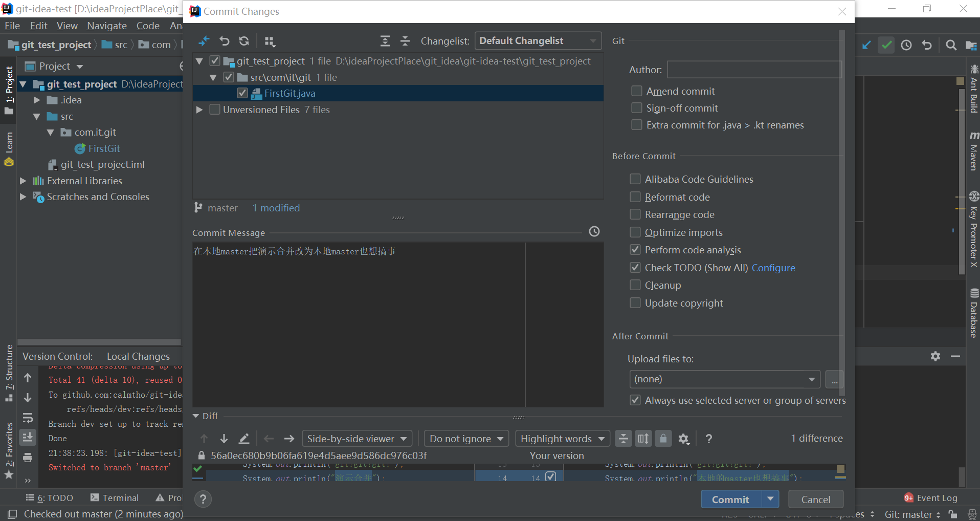This screenshot has width=980, height=521.
Task: Disable Perform code analysis
Action: pos(635,250)
